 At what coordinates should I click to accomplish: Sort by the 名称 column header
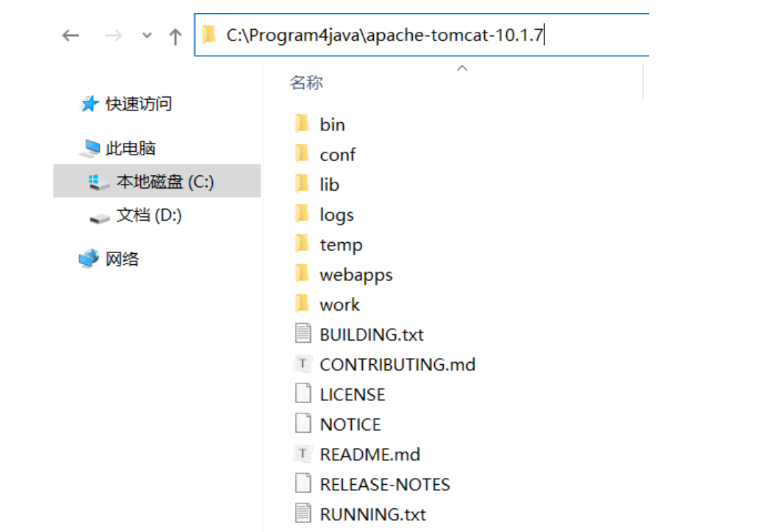307,83
